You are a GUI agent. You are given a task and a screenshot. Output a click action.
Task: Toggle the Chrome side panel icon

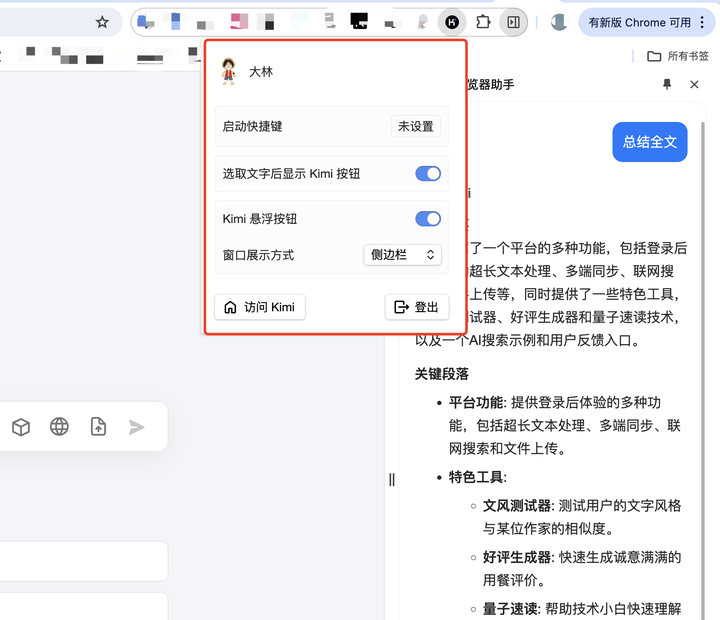(513, 22)
